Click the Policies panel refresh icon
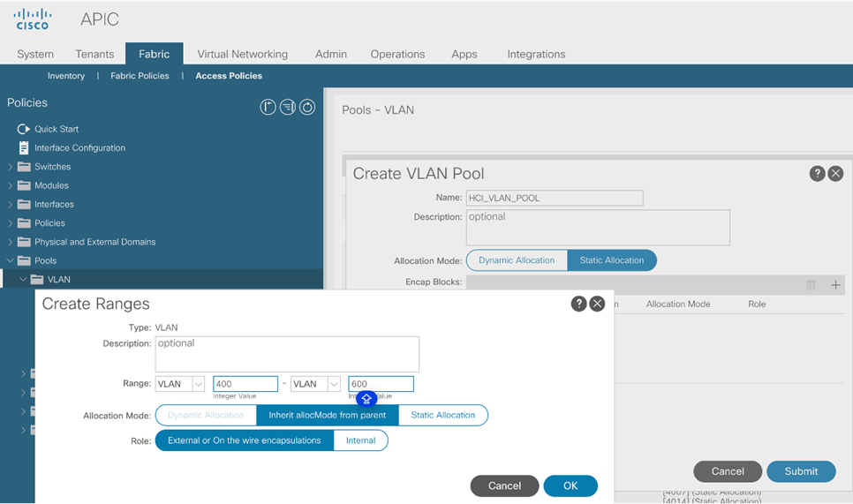 (306, 107)
